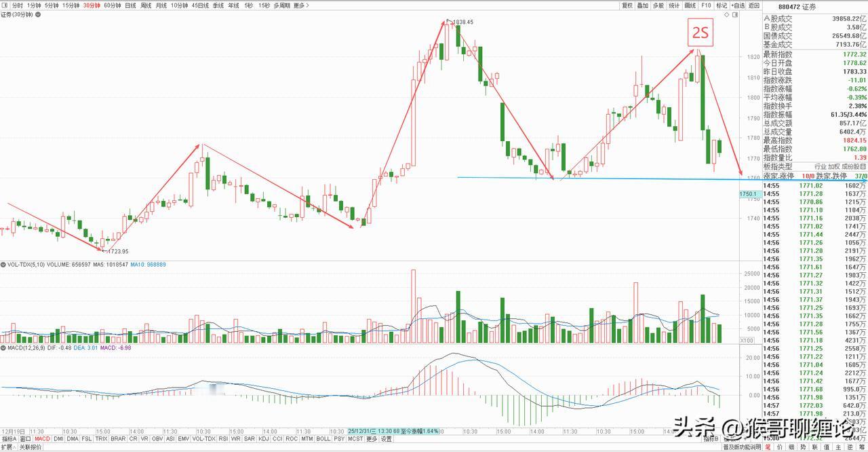This screenshot has width=868, height=452.
Task: Select the BOLL indicator tab
Action: pyautogui.click(x=323, y=439)
